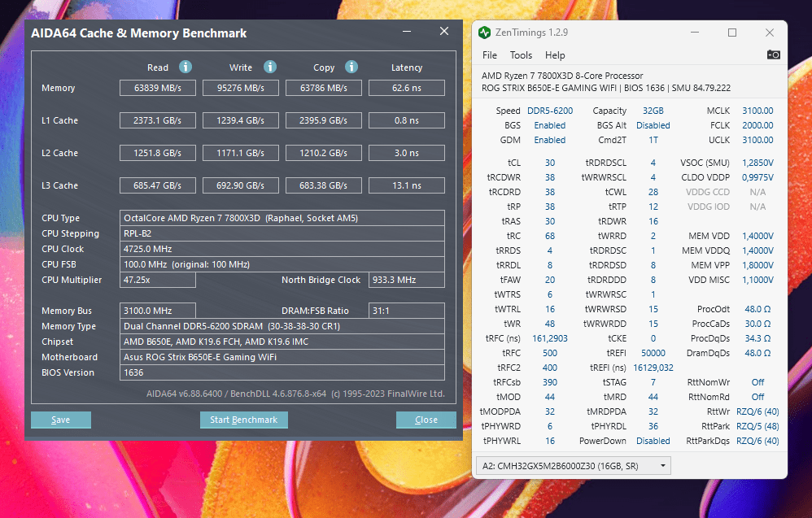Close the ZenTimings window
812x518 pixels.
coord(770,33)
